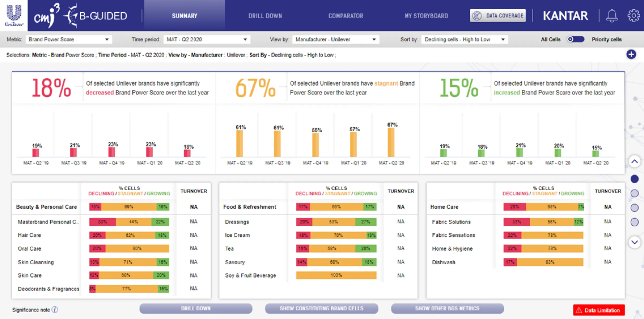Select the Home Care header row
The width and height of the screenshot is (644, 319).
pyautogui.click(x=526, y=207)
